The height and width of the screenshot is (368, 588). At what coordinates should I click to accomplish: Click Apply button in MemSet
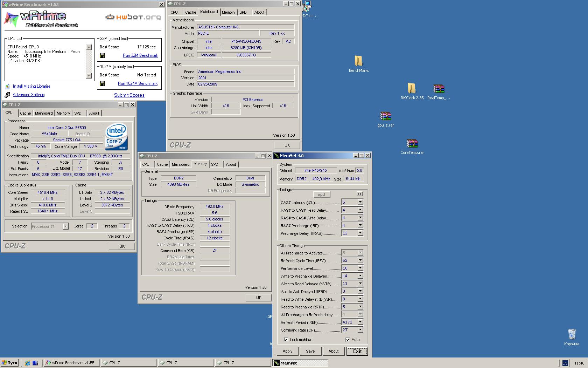(287, 351)
